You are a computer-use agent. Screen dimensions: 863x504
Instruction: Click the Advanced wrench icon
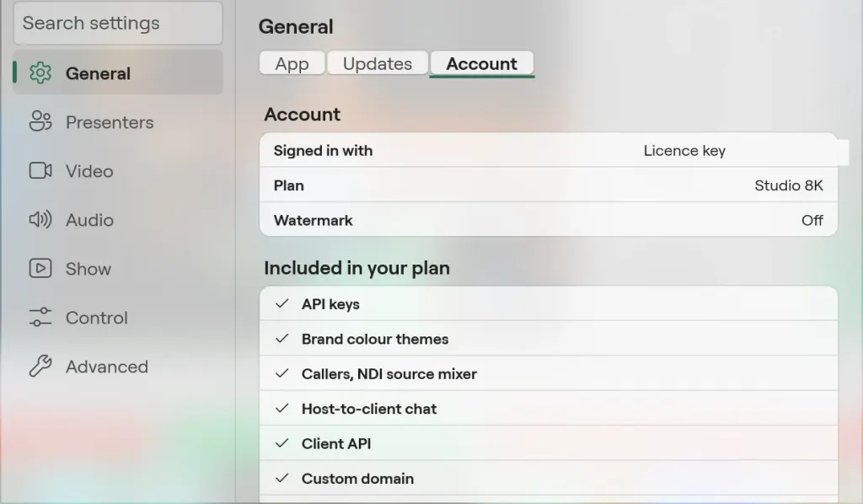point(40,366)
